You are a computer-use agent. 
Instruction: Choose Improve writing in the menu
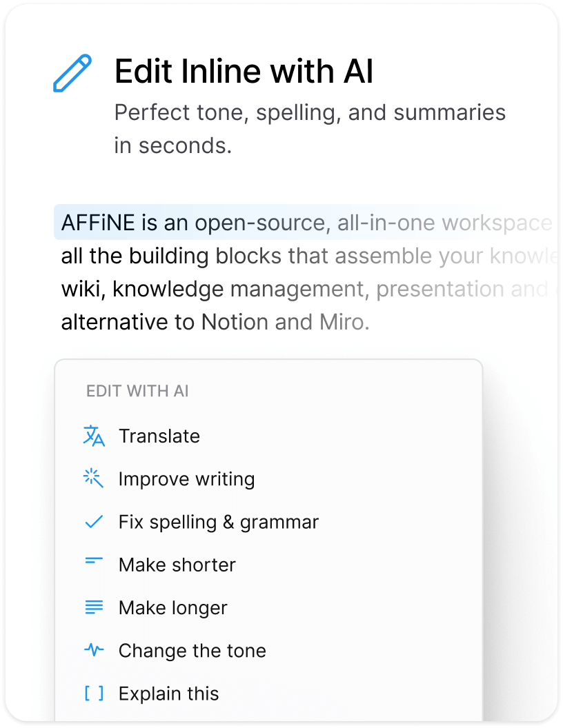[186, 478]
